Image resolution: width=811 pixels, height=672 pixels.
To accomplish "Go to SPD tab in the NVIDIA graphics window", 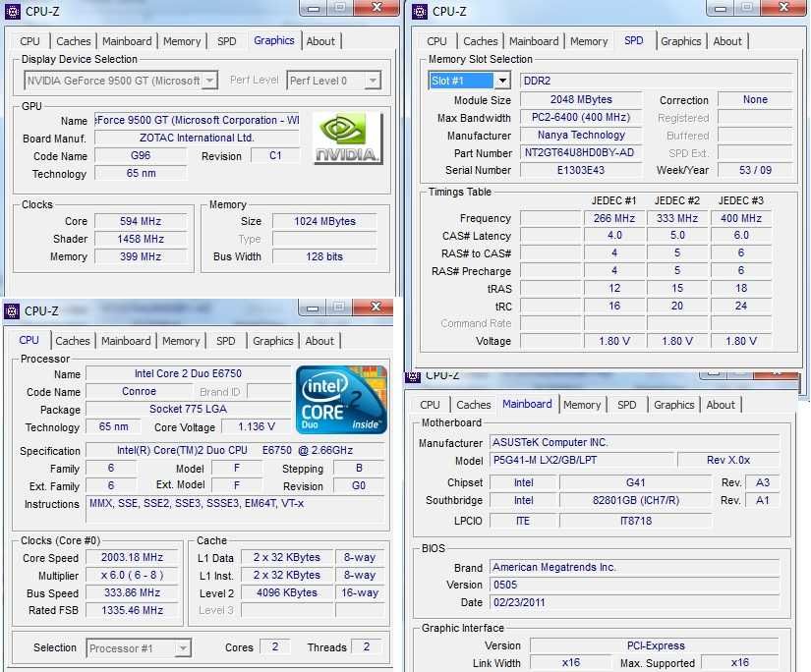I will pos(226,41).
